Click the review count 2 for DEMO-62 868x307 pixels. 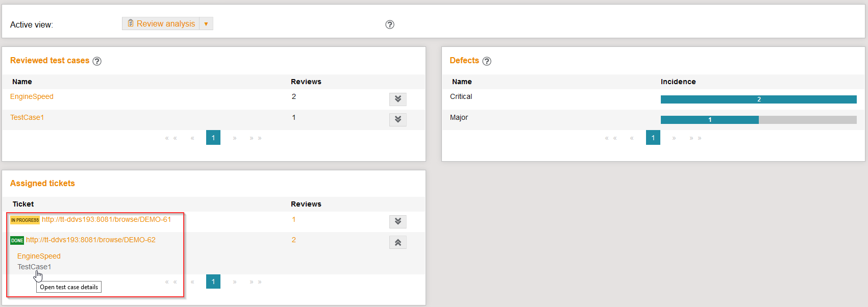coord(293,240)
